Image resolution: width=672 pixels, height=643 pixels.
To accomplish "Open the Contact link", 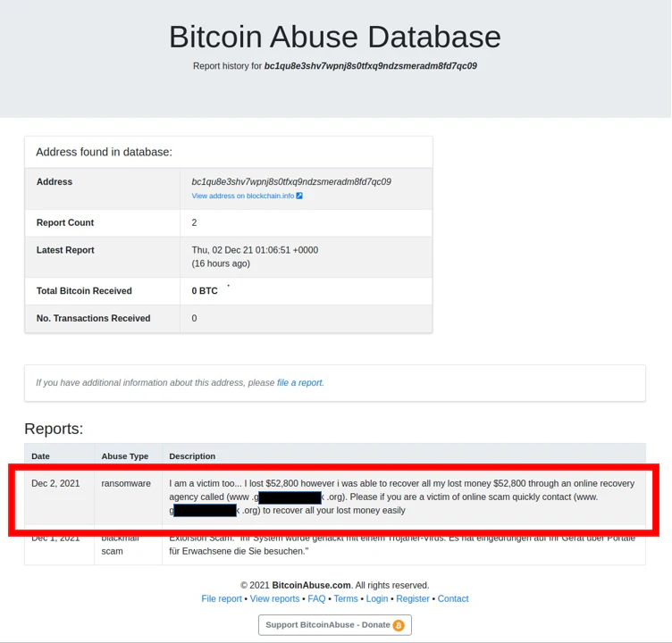I will [x=453, y=599].
